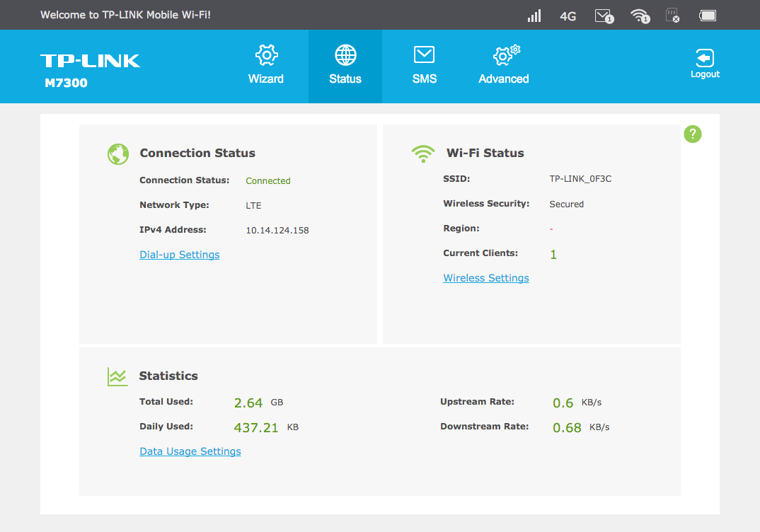Viewport: 760px width, 532px height.
Task: Switch to the Status tab
Action: click(345, 66)
